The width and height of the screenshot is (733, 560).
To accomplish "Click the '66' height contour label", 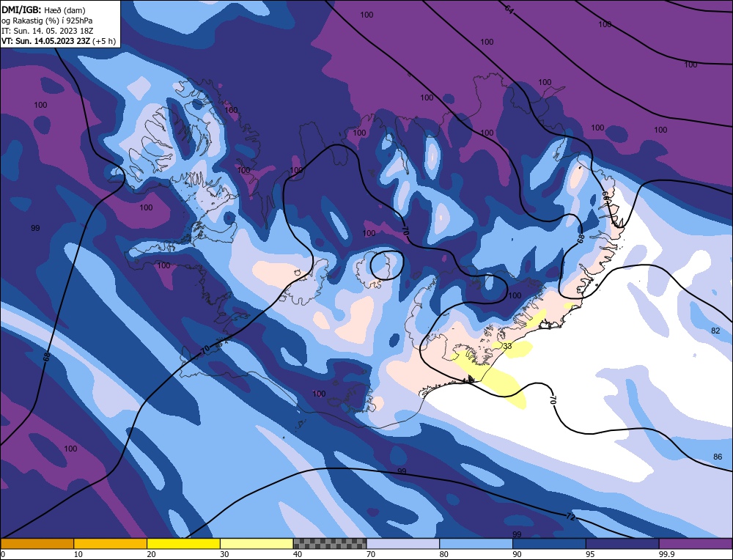I will pyautogui.click(x=605, y=196).
